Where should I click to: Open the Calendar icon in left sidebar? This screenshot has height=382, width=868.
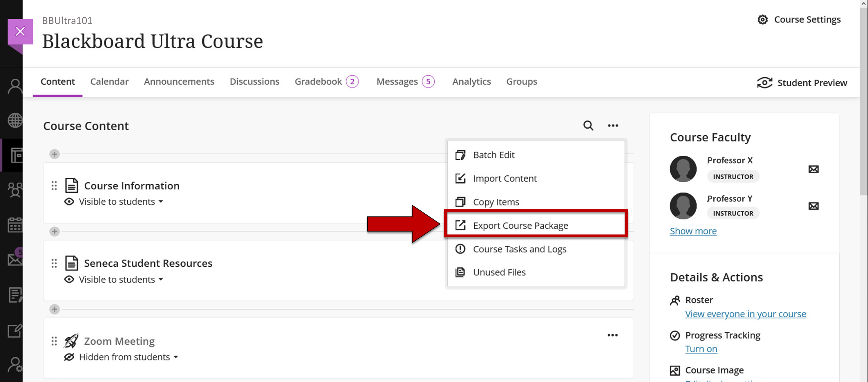(x=15, y=225)
